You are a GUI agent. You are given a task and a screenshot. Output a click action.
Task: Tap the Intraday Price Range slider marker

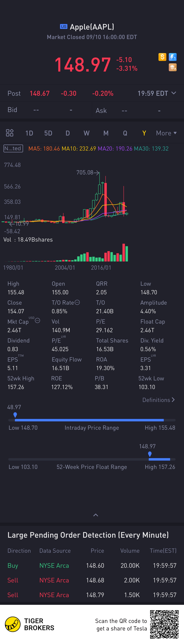pyautogui.click(x=15, y=415)
